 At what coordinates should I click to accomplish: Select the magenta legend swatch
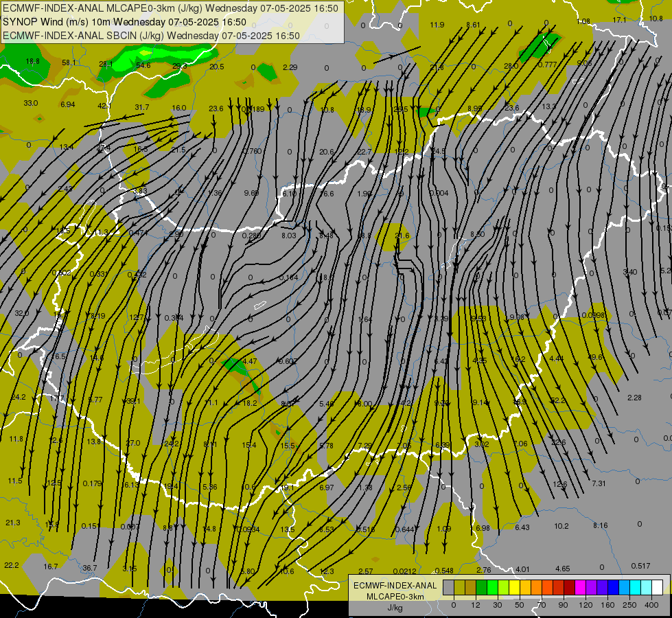coord(580,588)
